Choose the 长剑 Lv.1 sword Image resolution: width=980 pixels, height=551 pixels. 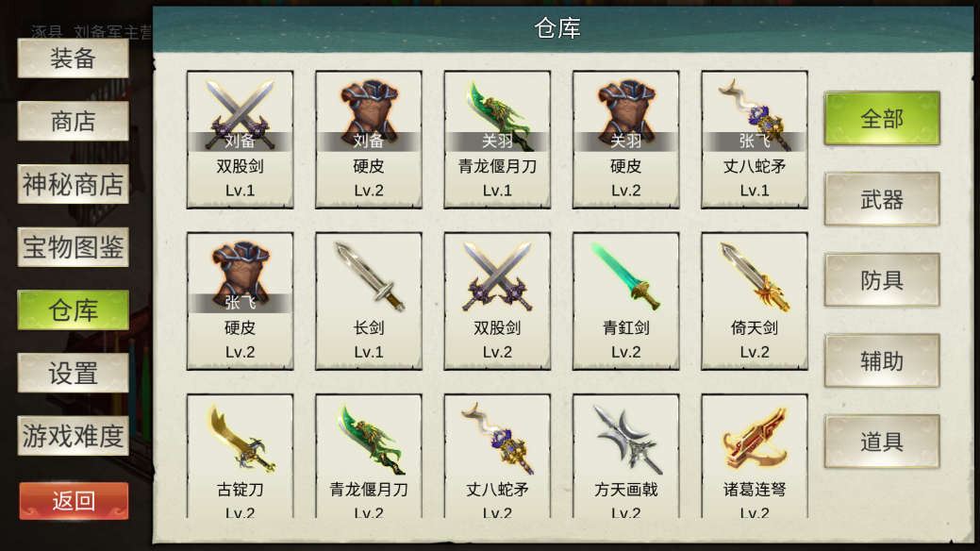pyautogui.click(x=369, y=301)
